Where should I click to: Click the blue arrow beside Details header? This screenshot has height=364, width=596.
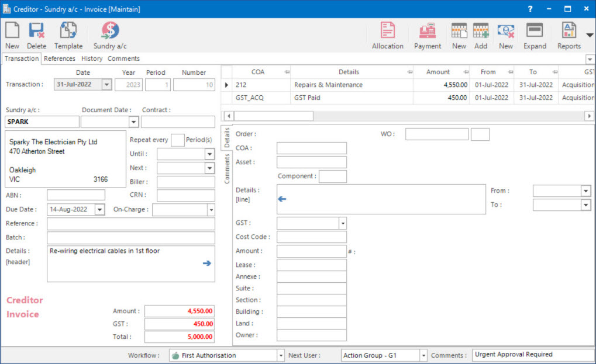tap(206, 264)
